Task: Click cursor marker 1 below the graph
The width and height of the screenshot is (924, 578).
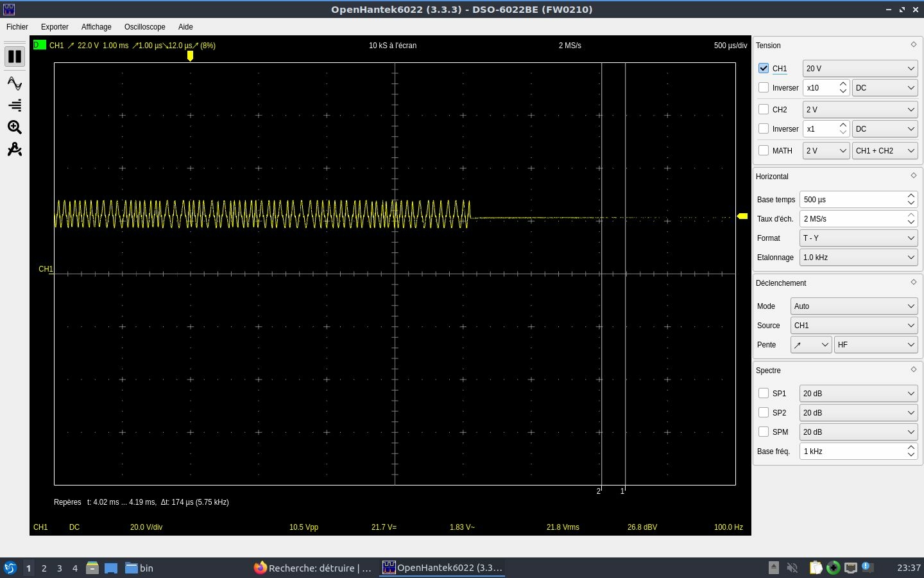Action: point(622,491)
